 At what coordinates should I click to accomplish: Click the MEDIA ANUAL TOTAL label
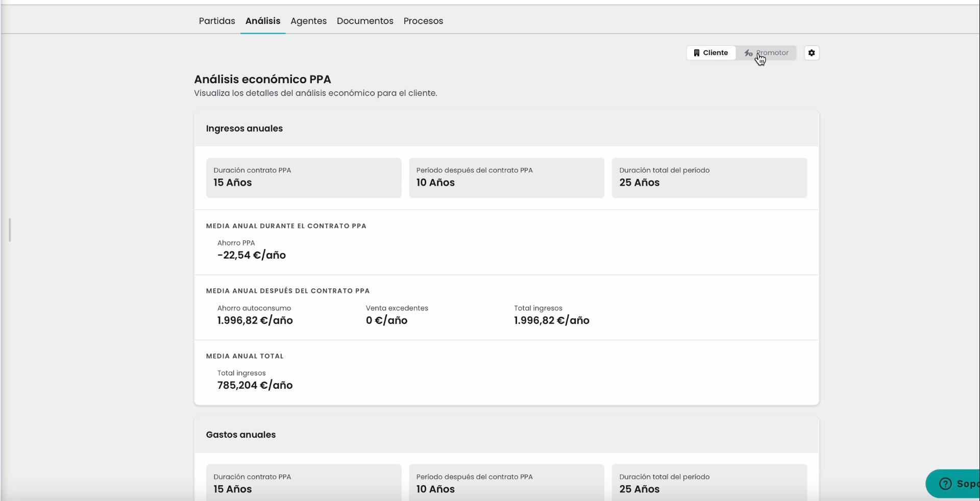245,356
